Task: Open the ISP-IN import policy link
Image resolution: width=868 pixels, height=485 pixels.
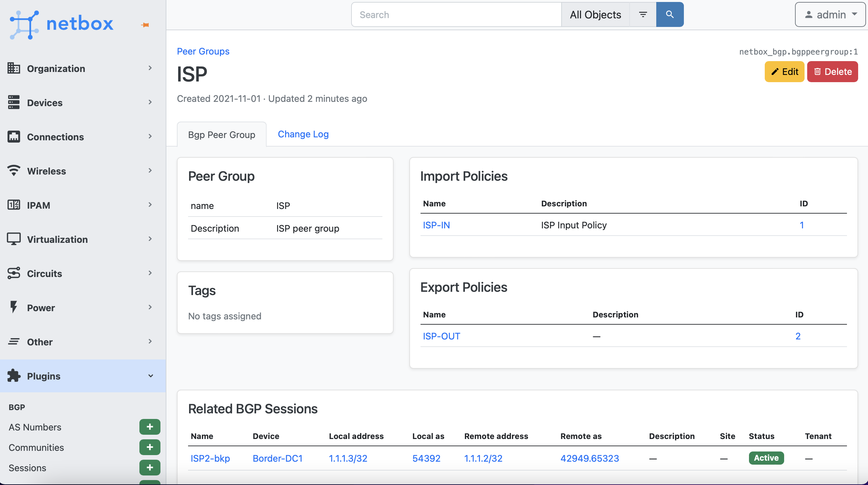Action: (x=436, y=225)
